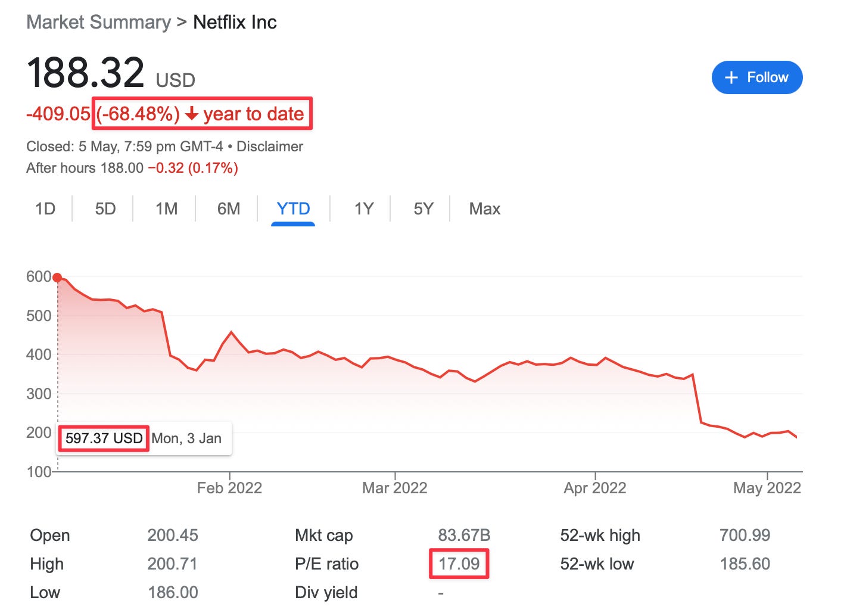Click the Netflix Inc title
Screen dimensions: 847x616
tap(235, 22)
